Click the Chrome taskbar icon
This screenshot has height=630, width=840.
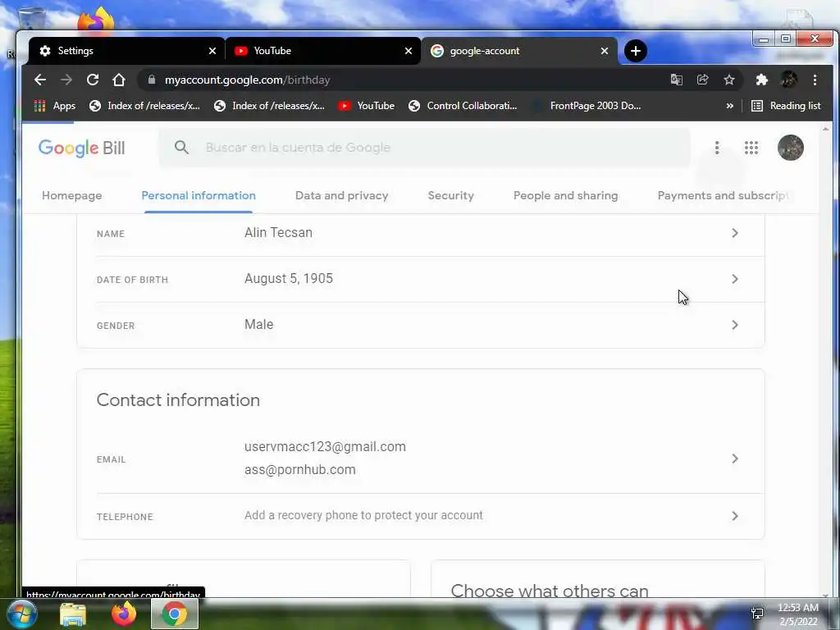tap(175, 614)
